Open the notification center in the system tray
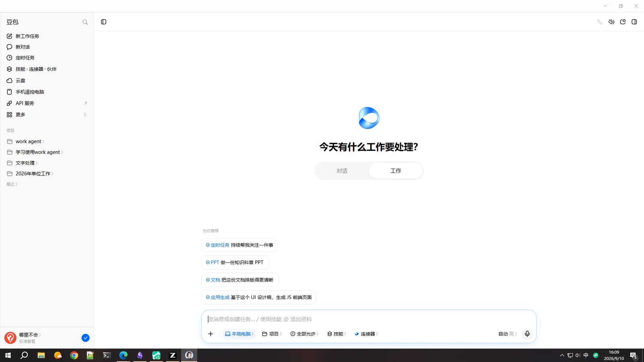Image resolution: width=644 pixels, height=362 pixels. tap(634, 356)
